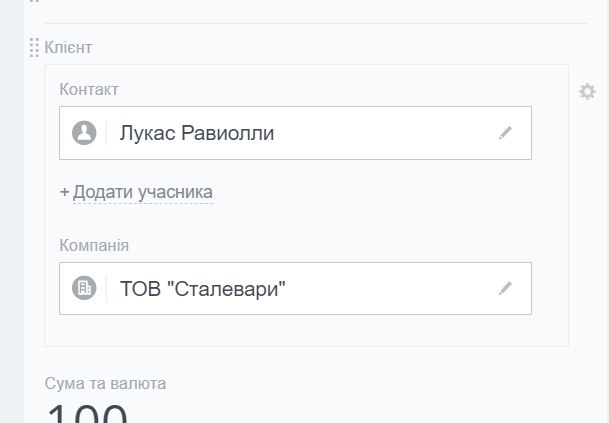This screenshot has height=423, width=609.
Task: Open the client block gear settings
Action: pyautogui.click(x=587, y=92)
